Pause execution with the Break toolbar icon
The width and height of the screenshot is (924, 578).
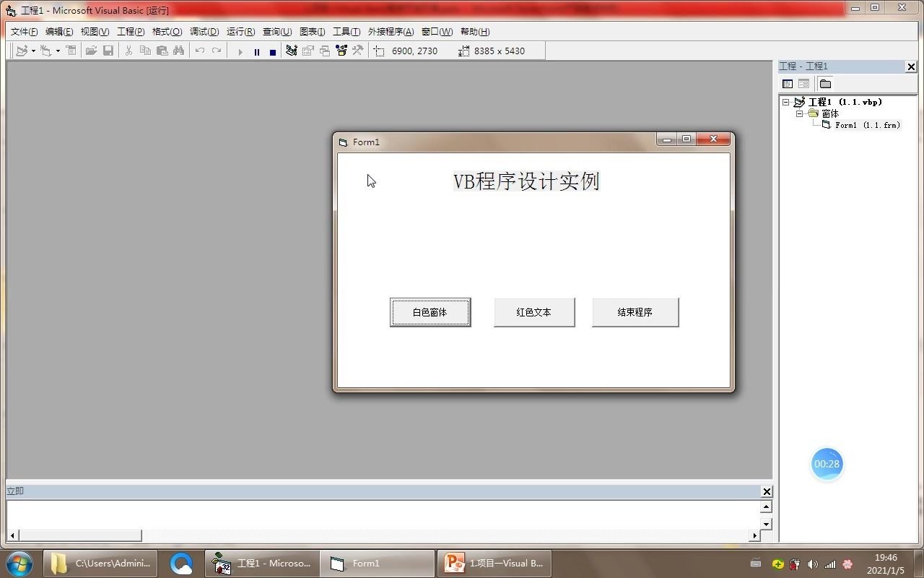(257, 51)
